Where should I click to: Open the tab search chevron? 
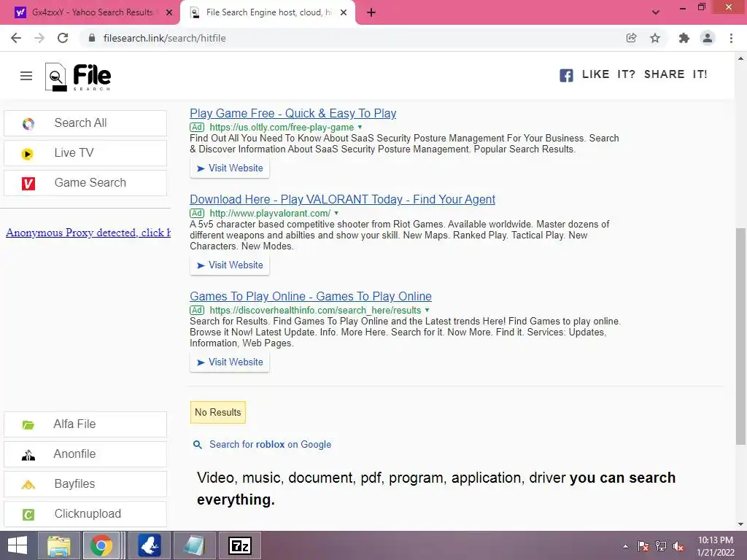[x=656, y=12]
